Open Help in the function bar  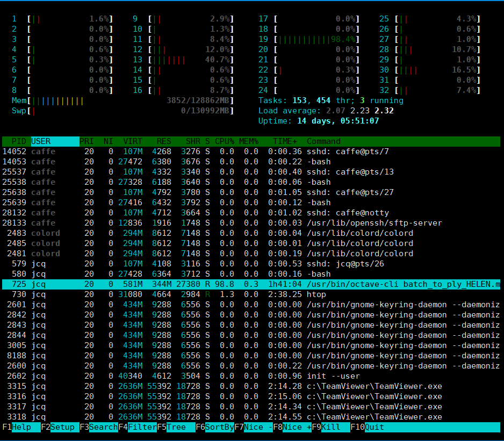tap(26, 427)
